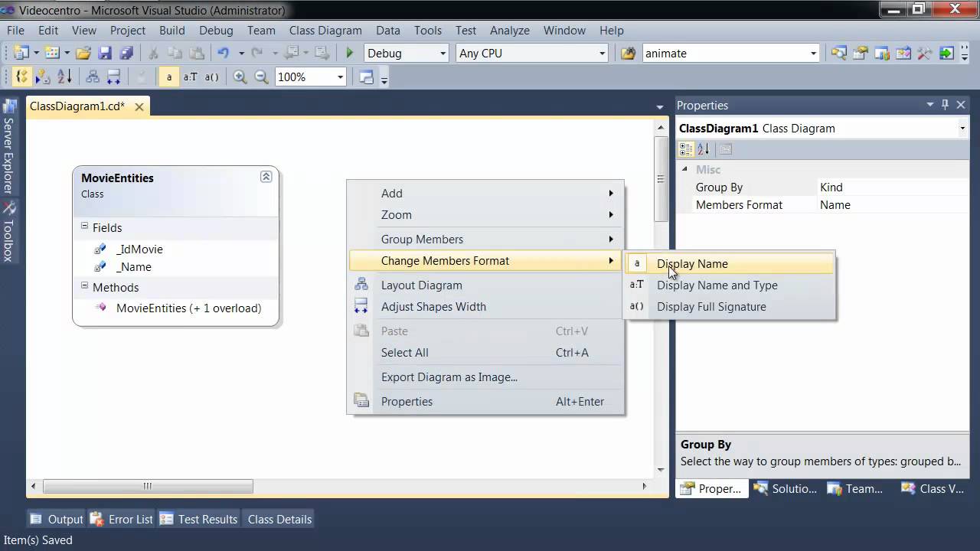The width and height of the screenshot is (980, 551).
Task: Click the diagram horizontal scrollbar thumb
Action: click(148, 486)
